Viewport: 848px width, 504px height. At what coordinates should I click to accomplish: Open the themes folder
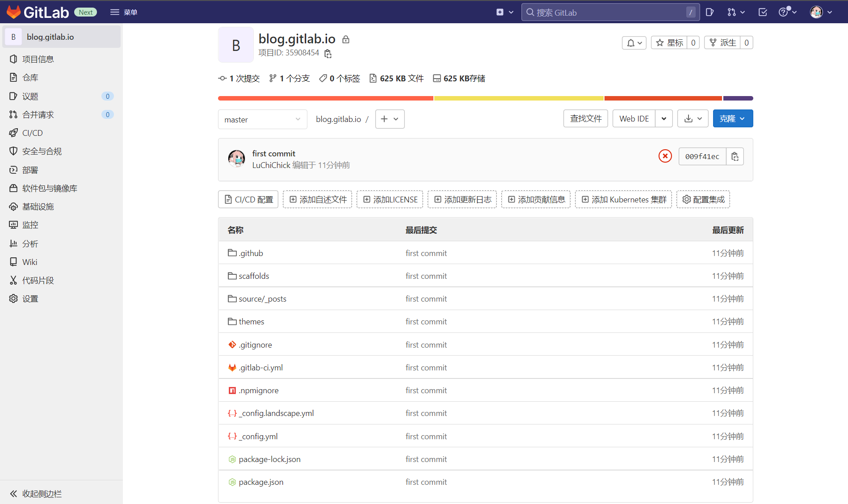(251, 321)
